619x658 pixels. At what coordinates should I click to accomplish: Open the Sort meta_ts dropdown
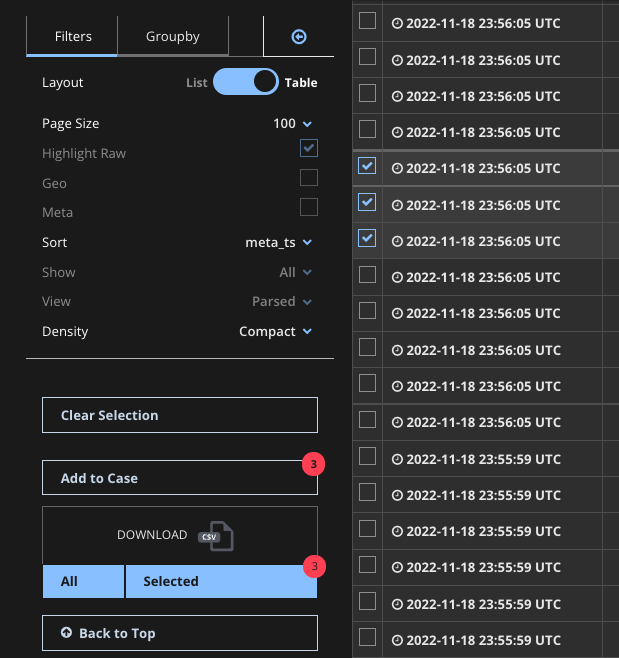point(279,242)
